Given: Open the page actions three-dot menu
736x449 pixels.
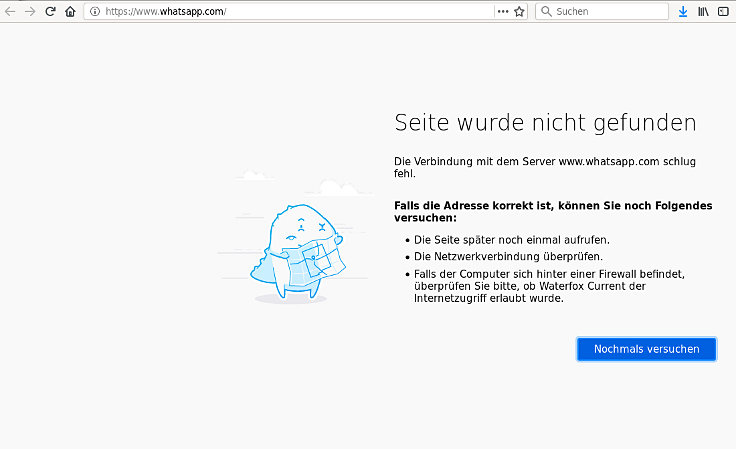Looking at the screenshot, I should point(503,11).
